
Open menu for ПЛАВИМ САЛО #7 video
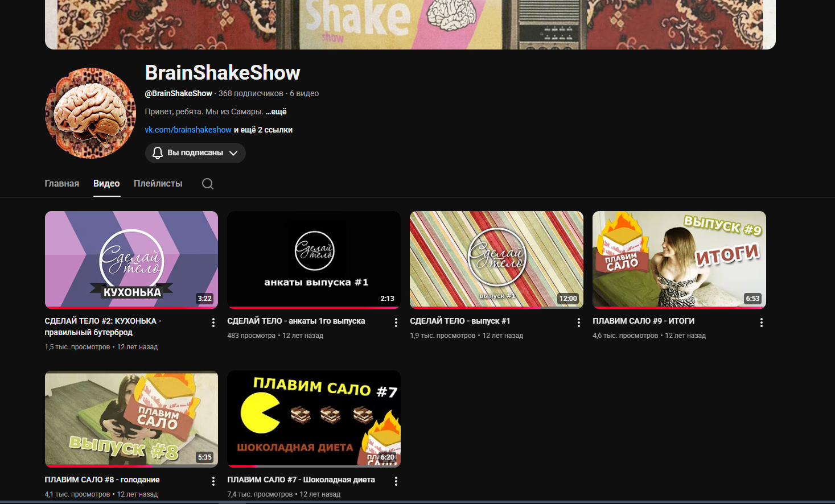pos(396,481)
